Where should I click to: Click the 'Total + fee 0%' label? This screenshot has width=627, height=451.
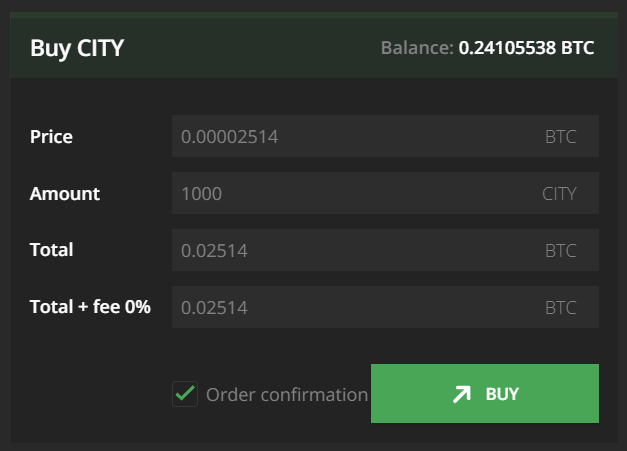tap(90, 307)
